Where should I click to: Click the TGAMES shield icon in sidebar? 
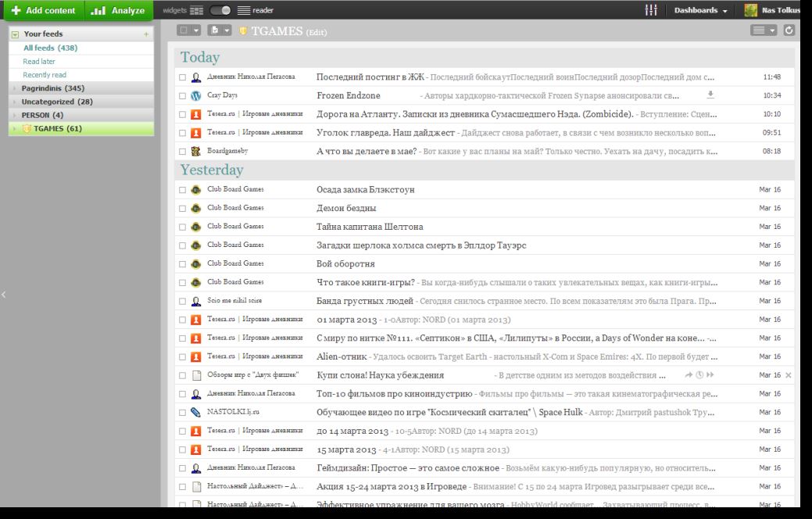click(x=27, y=128)
